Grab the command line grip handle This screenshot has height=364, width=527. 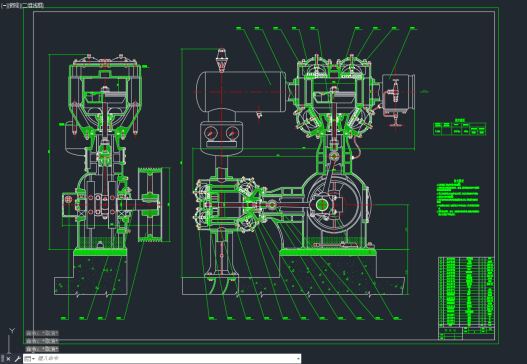2,358
